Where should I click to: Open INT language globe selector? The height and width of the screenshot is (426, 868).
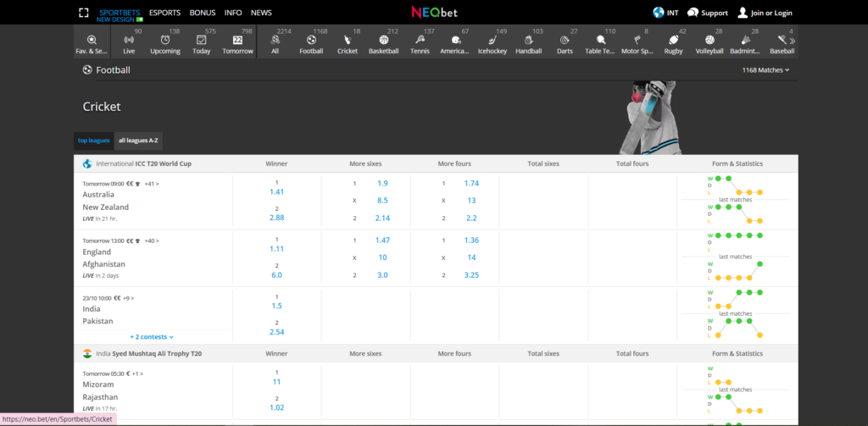pos(665,13)
